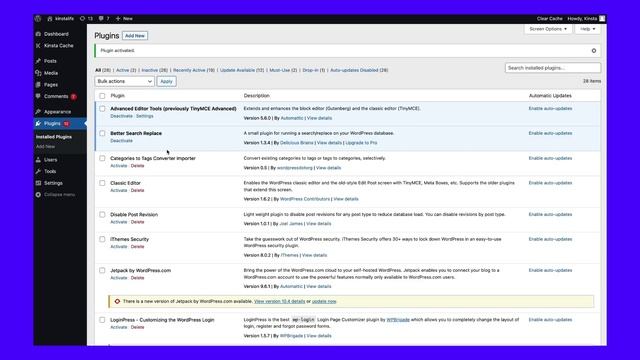Viewport: 640px width, 360px height.
Task: Filter plugins by Recently Active
Action: [x=194, y=70]
